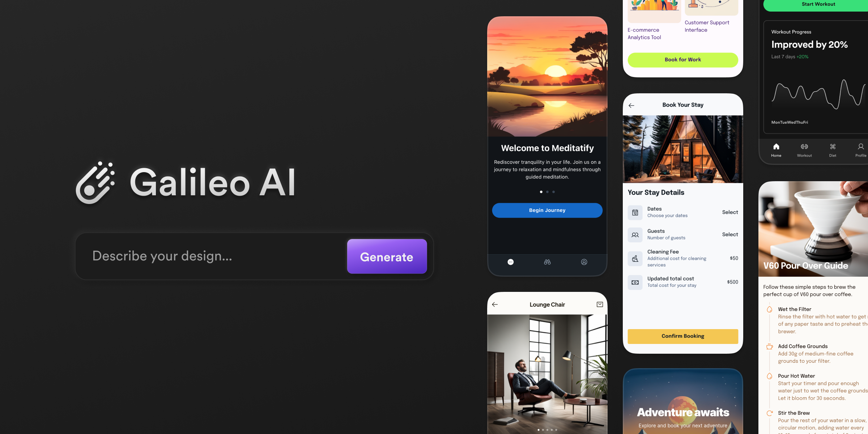
Task: Select second pagination dot in Meditatify carousel
Action: pos(548,192)
